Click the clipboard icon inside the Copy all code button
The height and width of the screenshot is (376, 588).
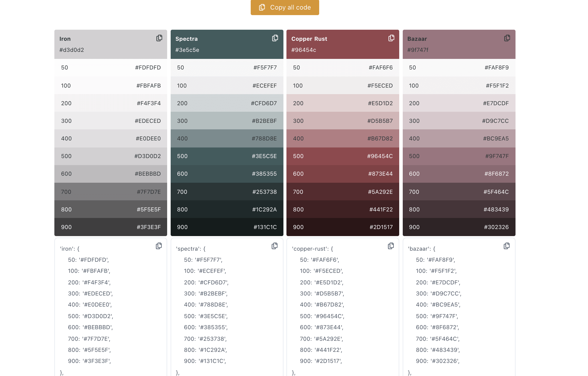coord(262,7)
